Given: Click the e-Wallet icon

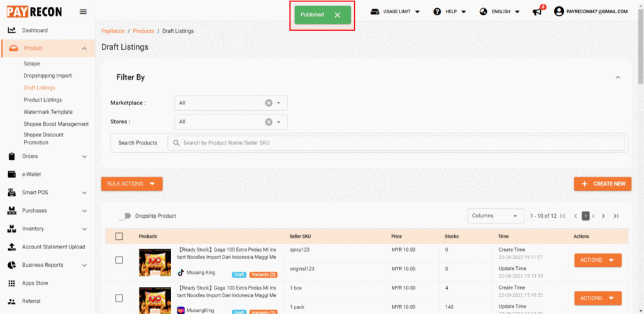Looking at the screenshot, I should click(x=12, y=174).
